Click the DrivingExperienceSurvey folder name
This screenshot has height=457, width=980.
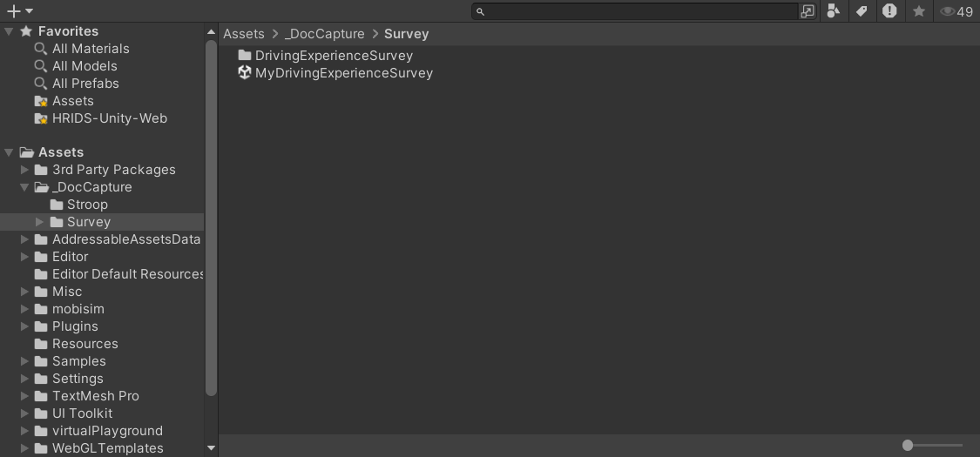tap(334, 56)
